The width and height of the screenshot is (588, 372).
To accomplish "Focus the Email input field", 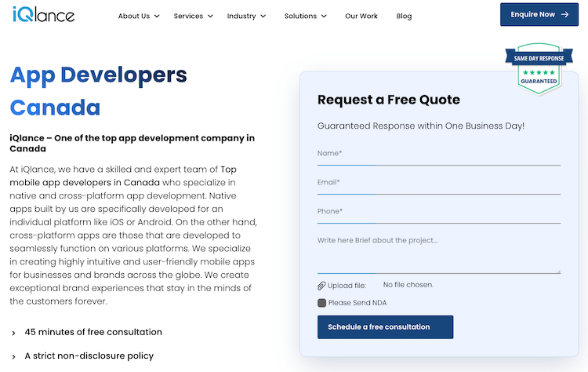I will coord(438,183).
